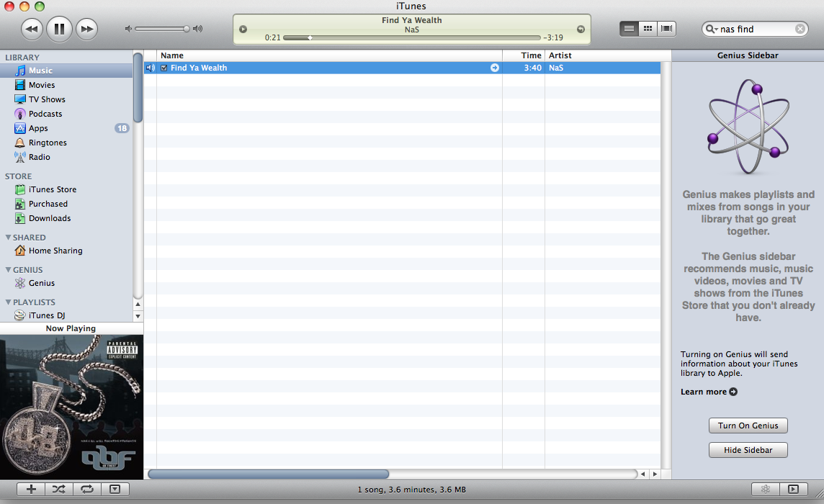
Task: Click the status text '1 song, 3.6 minutes, 3.6 MB'
Action: 411,490
